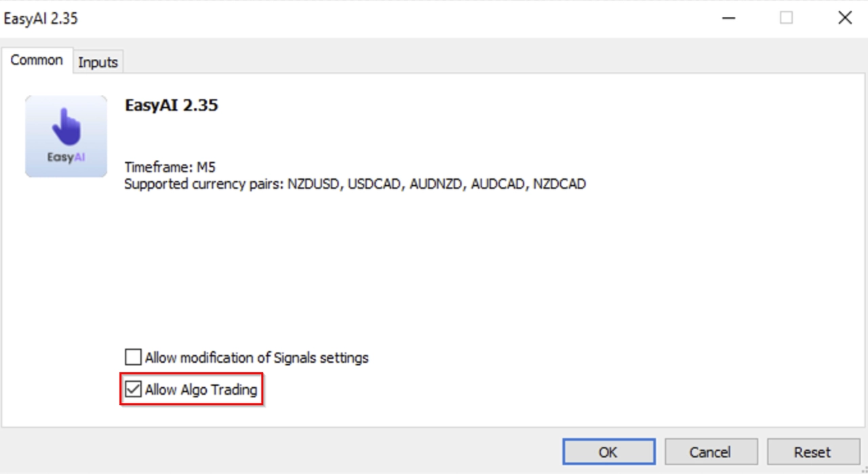Reset the expert settings with Reset
This screenshot has height=474, width=868.
812,452
